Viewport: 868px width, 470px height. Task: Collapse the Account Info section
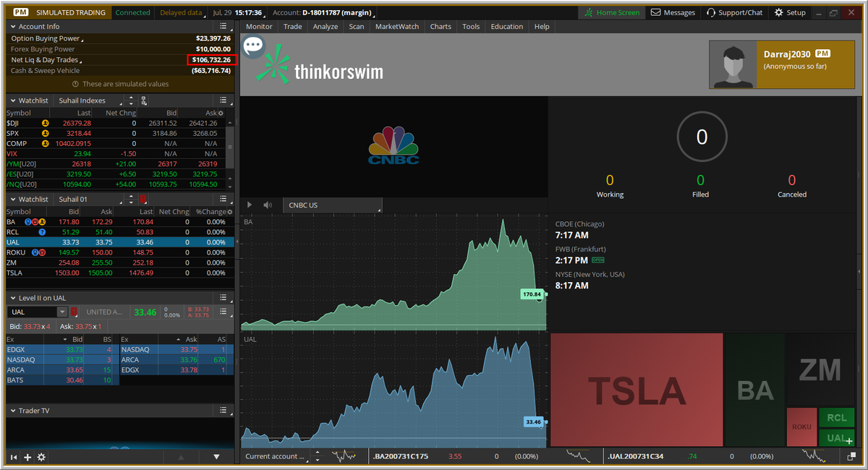(12, 26)
